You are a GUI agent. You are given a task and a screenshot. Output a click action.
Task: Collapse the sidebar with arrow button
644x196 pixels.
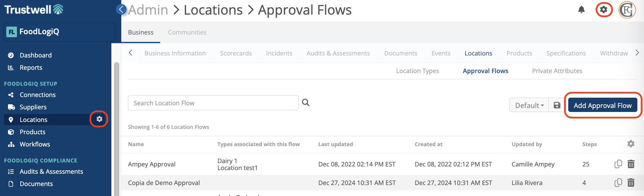122,9
